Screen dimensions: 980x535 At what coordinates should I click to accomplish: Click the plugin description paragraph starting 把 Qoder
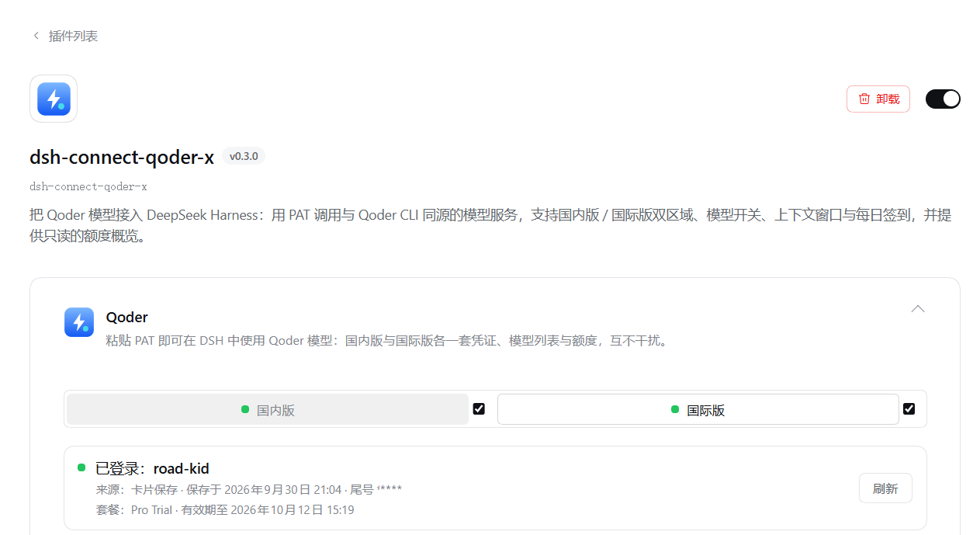(x=490, y=225)
